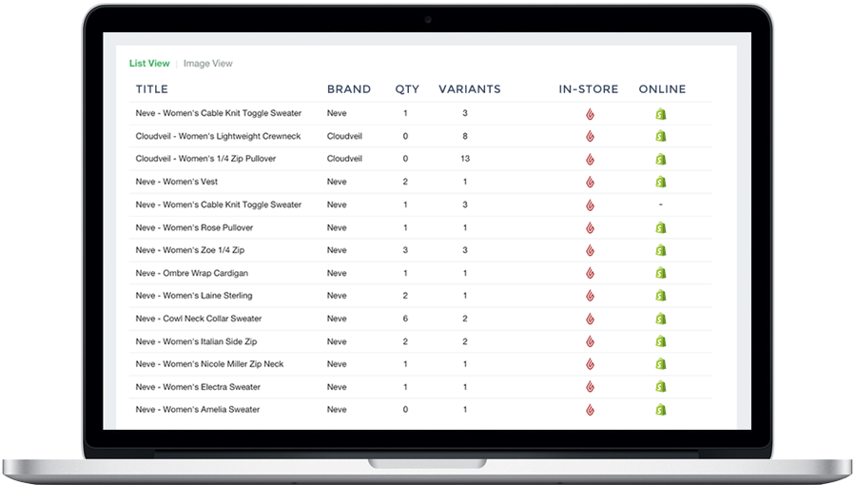Open "Cloudveil - Women's Lightweight Crewneck" product
The image size is (856, 504).
pyautogui.click(x=219, y=136)
